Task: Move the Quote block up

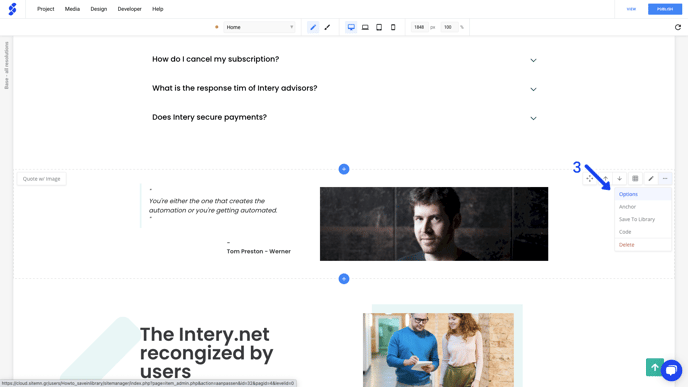Action: point(606,179)
